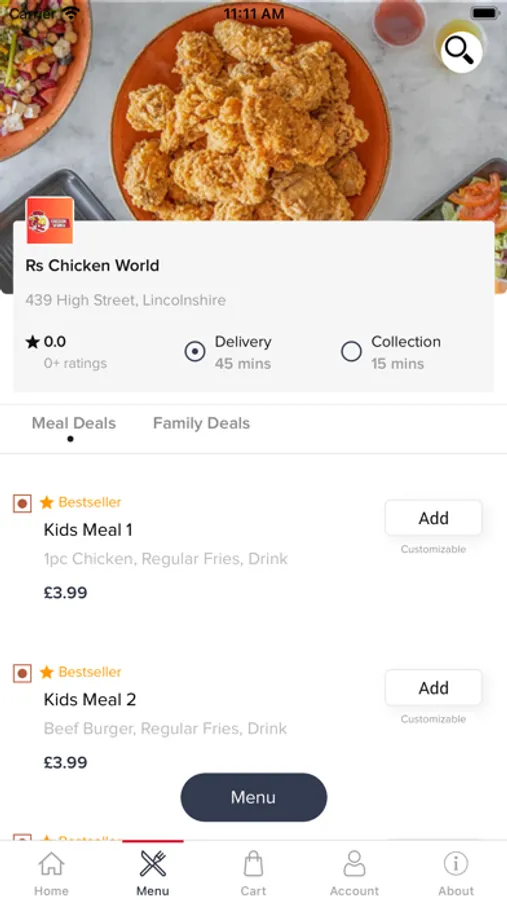Open the Cart bag icon
507x900 pixels.
[x=253, y=863]
